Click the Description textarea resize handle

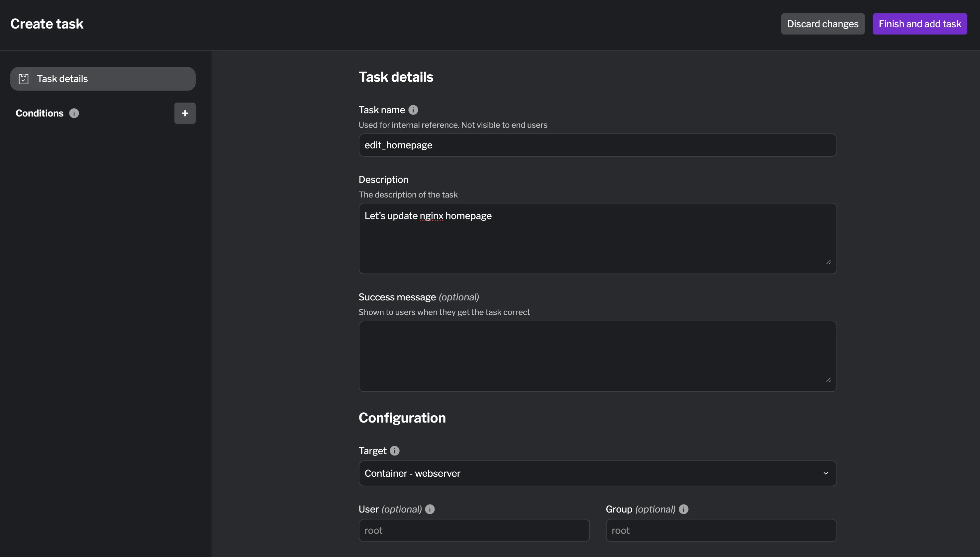pyautogui.click(x=828, y=262)
